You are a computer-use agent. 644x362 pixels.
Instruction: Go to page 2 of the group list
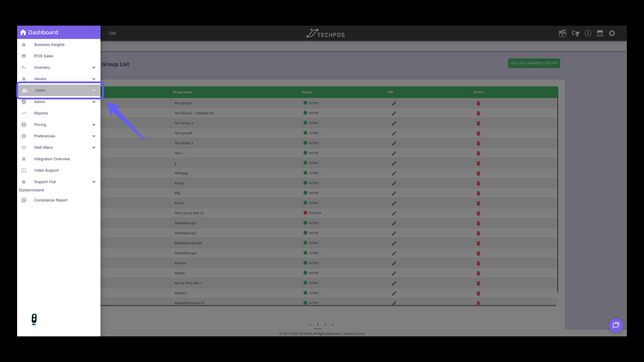pyautogui.click(x=325, y=324)
